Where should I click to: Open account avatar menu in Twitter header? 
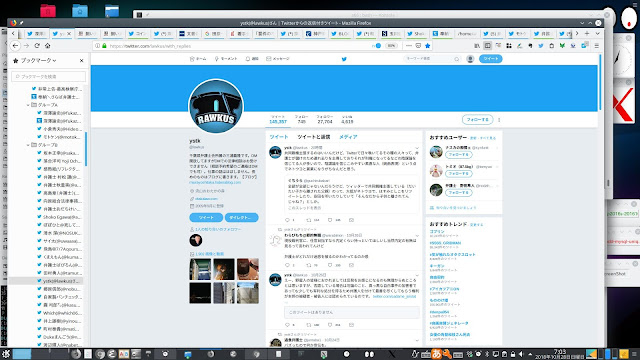pyautogui.click(x=470, y=59)
